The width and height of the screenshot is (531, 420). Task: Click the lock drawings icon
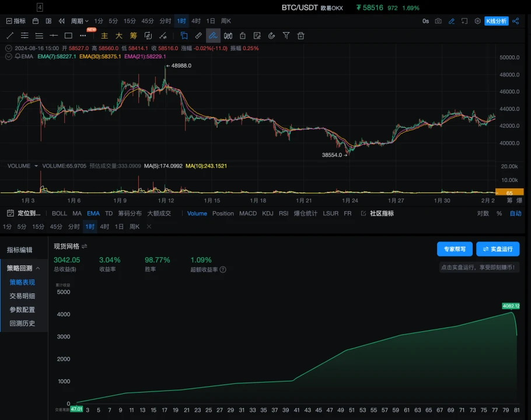242,36
